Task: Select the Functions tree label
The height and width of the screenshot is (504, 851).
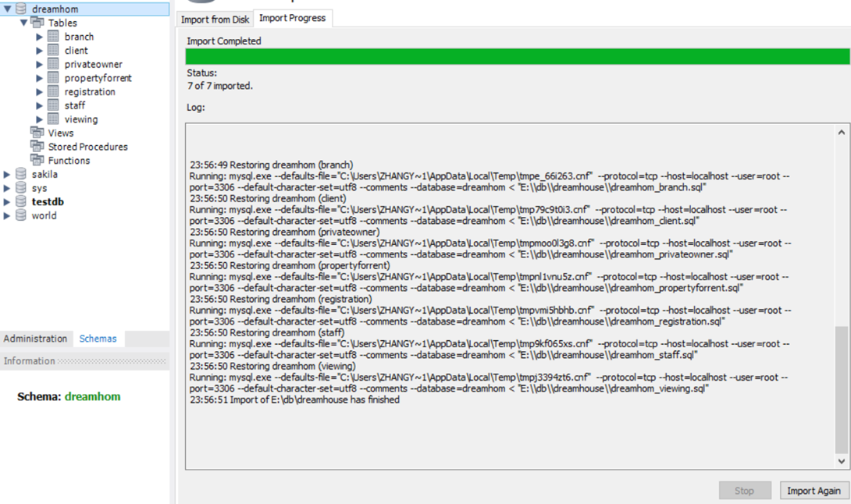Action: coord(69,161)
